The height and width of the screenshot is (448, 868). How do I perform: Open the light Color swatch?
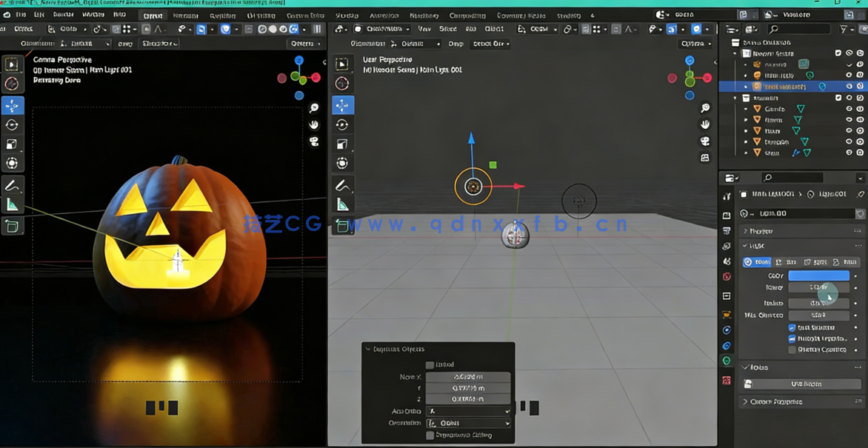pos(818,275)
